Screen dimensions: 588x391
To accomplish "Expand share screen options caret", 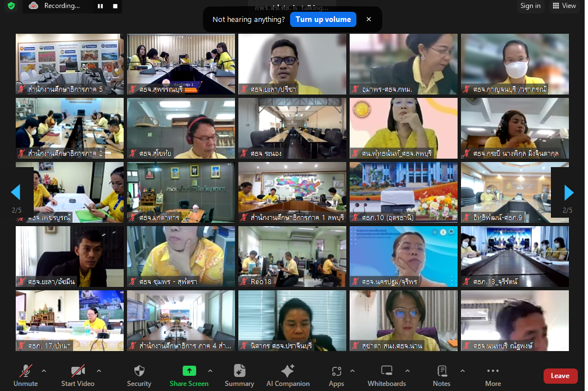I will tap(210, 371).
